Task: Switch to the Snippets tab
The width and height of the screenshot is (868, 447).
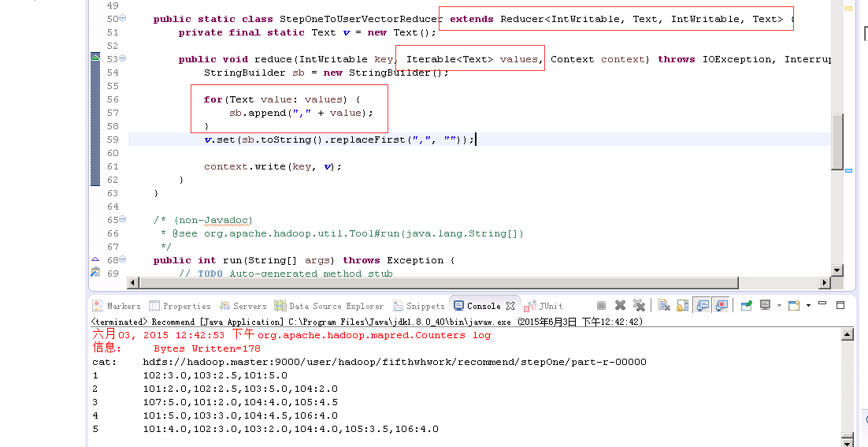Action: click(x=419, y=306)
